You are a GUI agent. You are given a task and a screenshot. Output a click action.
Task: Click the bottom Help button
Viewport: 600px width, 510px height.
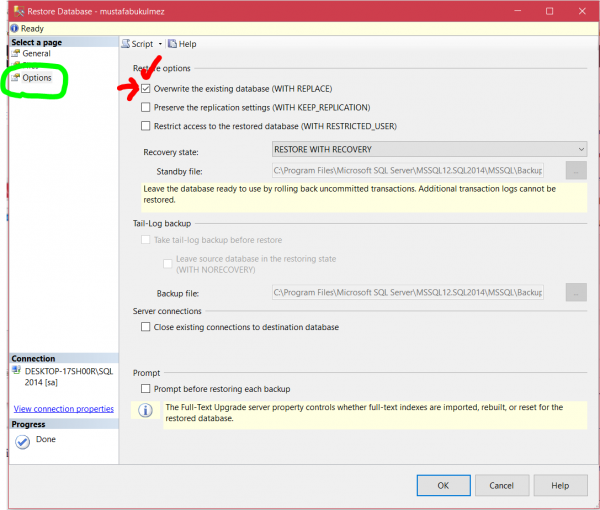click(560, 486)
